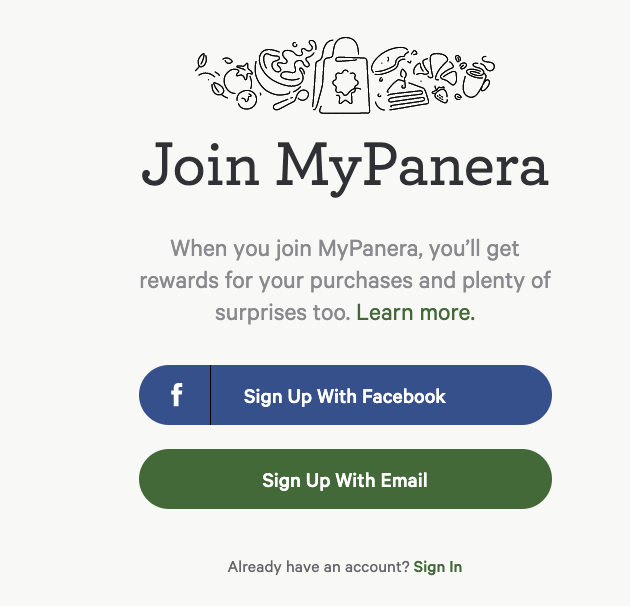This screenshot has width=630, height=606.
Task: Open the Learn more link
Action: 415,313
